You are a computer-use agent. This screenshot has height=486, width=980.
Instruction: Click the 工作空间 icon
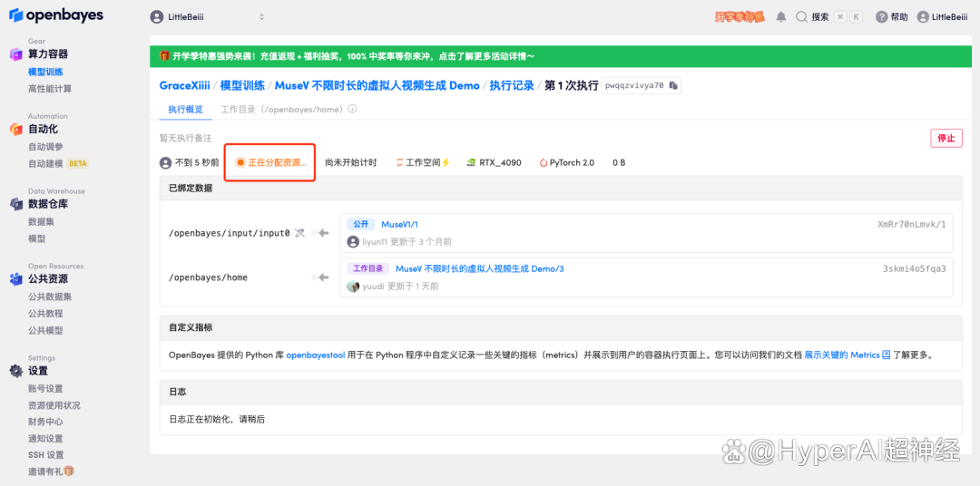click(399, 162)
